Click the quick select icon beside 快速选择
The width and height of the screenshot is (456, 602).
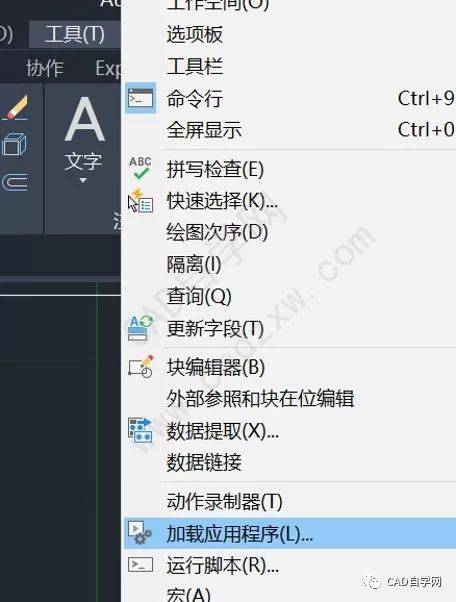point(140,200)
